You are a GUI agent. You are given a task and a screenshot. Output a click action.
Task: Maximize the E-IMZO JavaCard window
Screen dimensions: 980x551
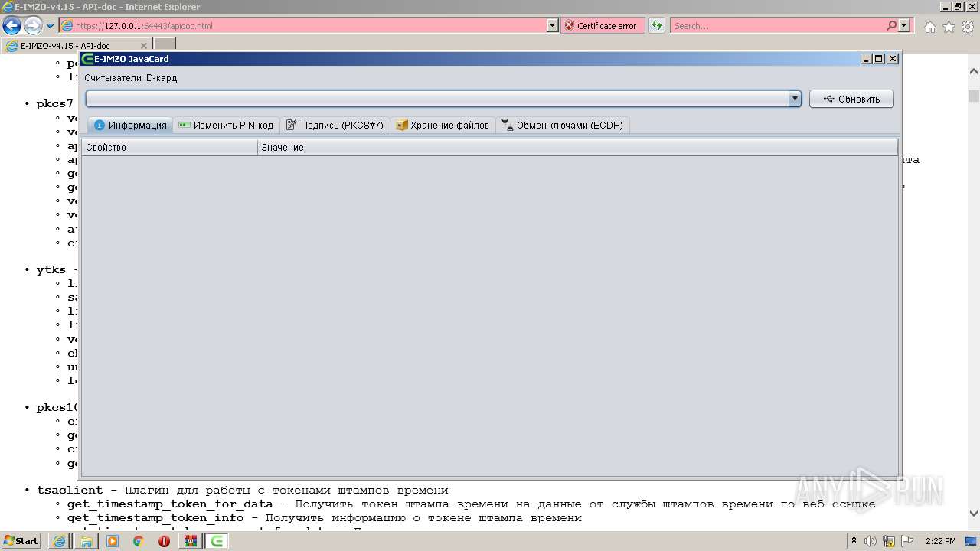[x=879, y=59]
